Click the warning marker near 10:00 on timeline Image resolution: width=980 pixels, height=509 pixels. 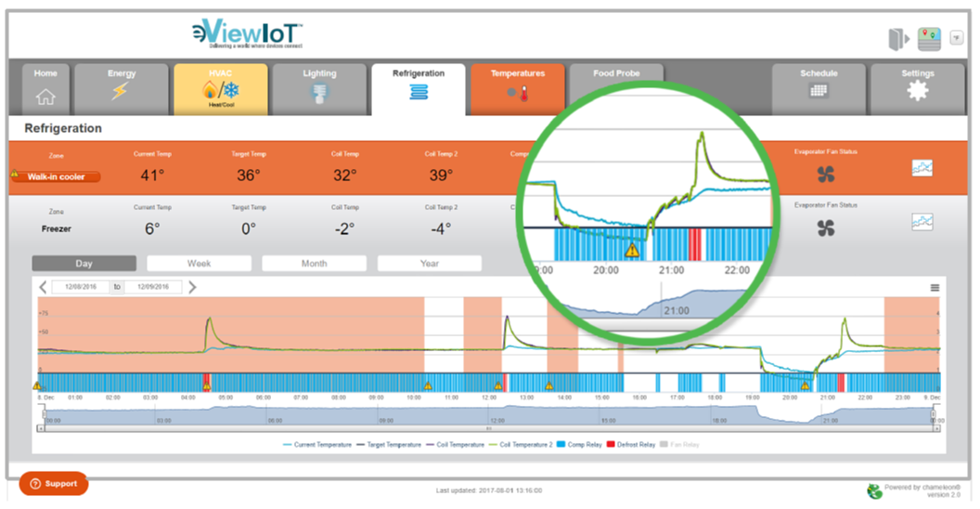pos(428,385)
